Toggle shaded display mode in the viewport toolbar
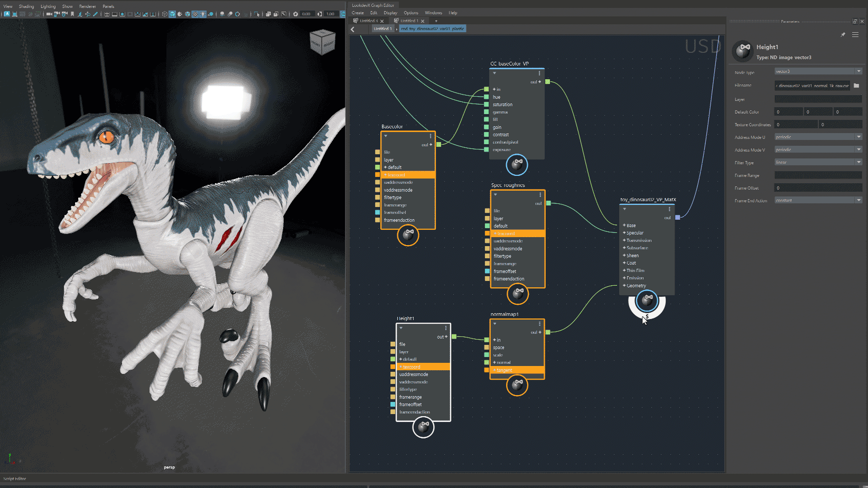Viewport: 868px width, 488px height. coord(173,14)
